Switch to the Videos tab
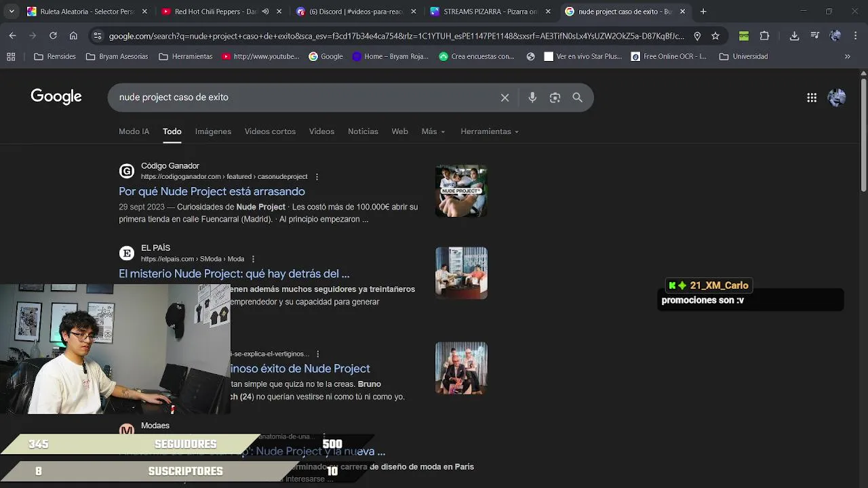The width and height of the screenshot is (868, 488). click(321, 131)
